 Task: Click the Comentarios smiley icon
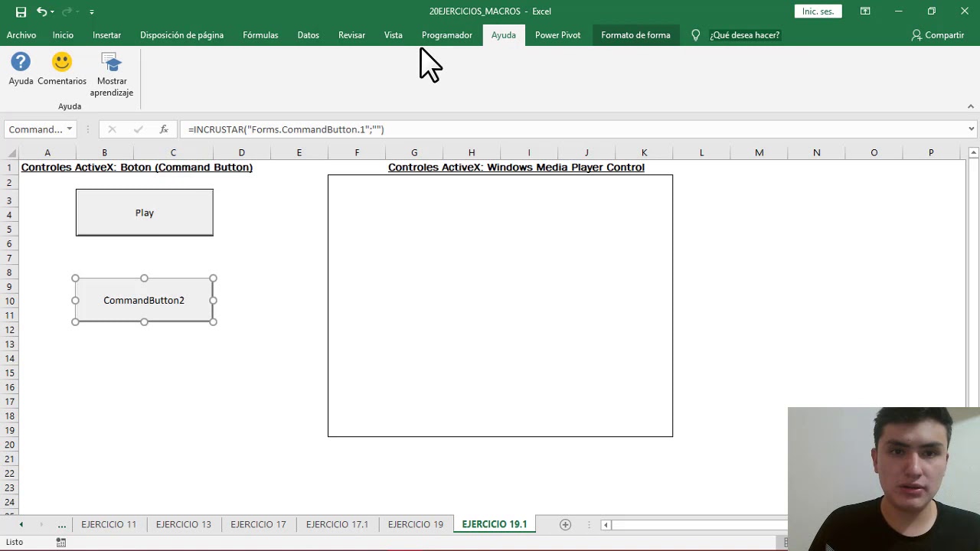pos(62,62)
